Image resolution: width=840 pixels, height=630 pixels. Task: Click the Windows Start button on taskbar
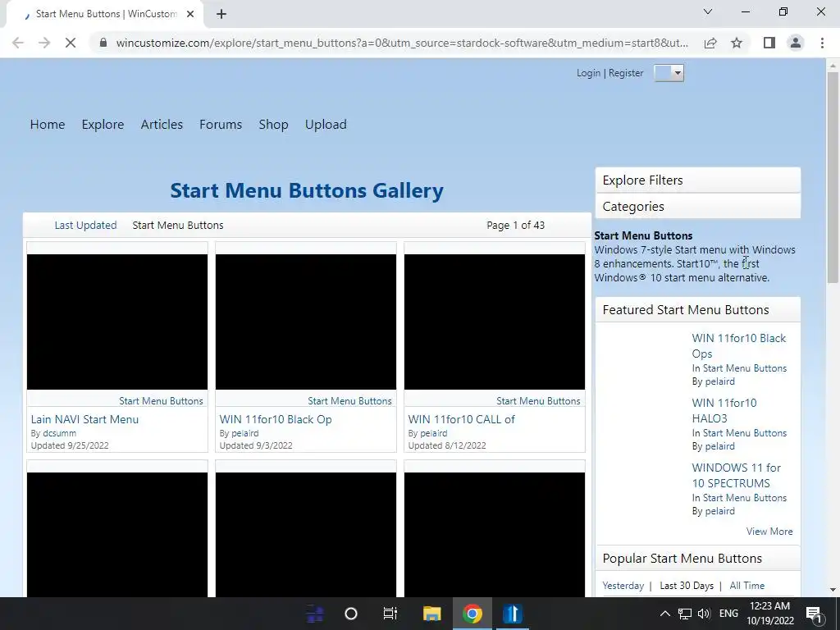(x=315, y=614)
